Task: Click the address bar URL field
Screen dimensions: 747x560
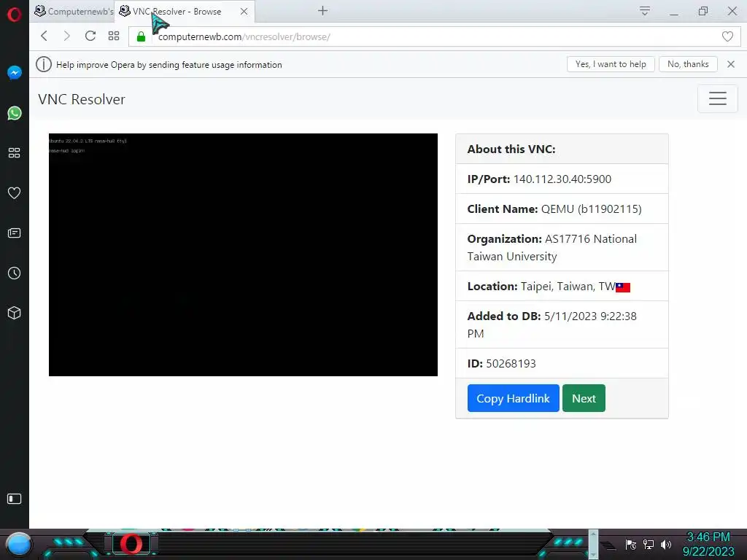Action: point(435,36)
